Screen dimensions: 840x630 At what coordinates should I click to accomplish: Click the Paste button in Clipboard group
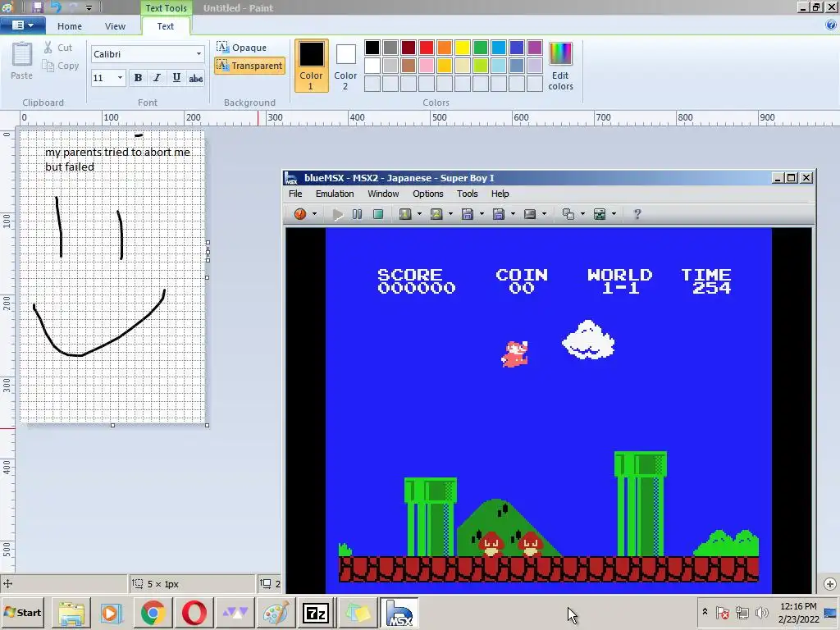[x=22, y=61]
